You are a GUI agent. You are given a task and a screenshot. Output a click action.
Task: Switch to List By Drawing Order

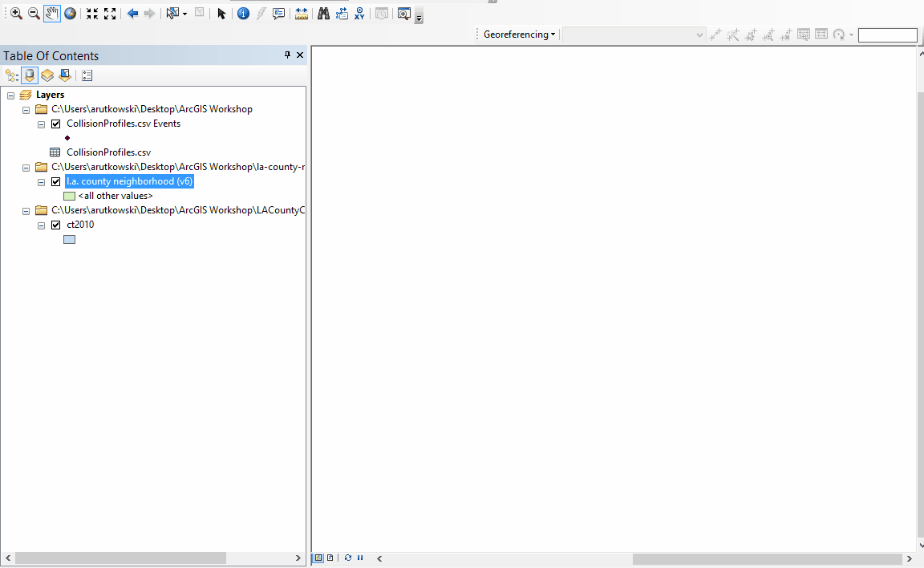tap(12, 75)
